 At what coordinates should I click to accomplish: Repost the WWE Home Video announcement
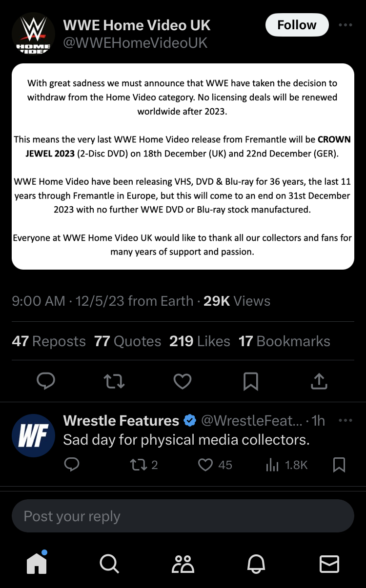[x=114, y=381]
